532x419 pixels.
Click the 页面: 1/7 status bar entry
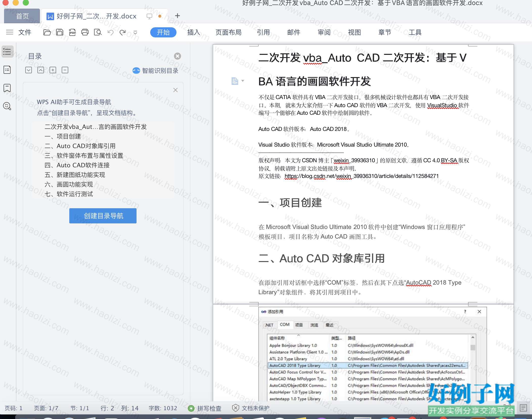(x=46, y=408)
